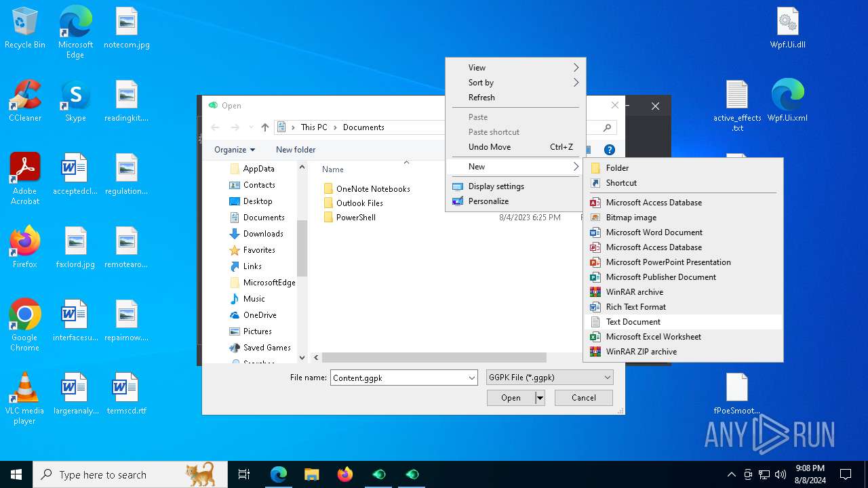Image resolution: width=868 pixels, height=488 pixels.
Task: Click the taskbar search box
Action: [x=130, y=474]
